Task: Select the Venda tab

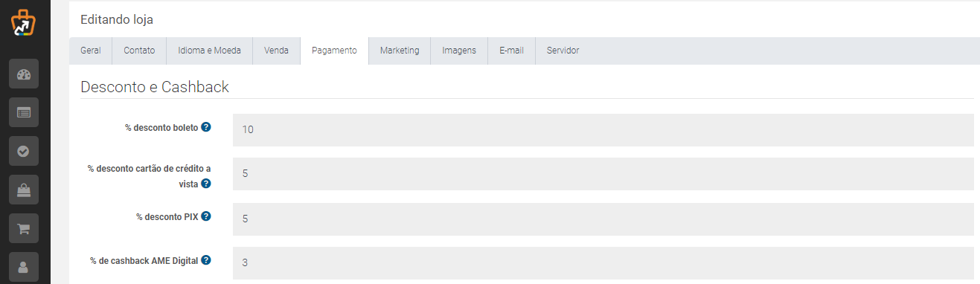Action: pyautogui.click(x=276, y=51)
